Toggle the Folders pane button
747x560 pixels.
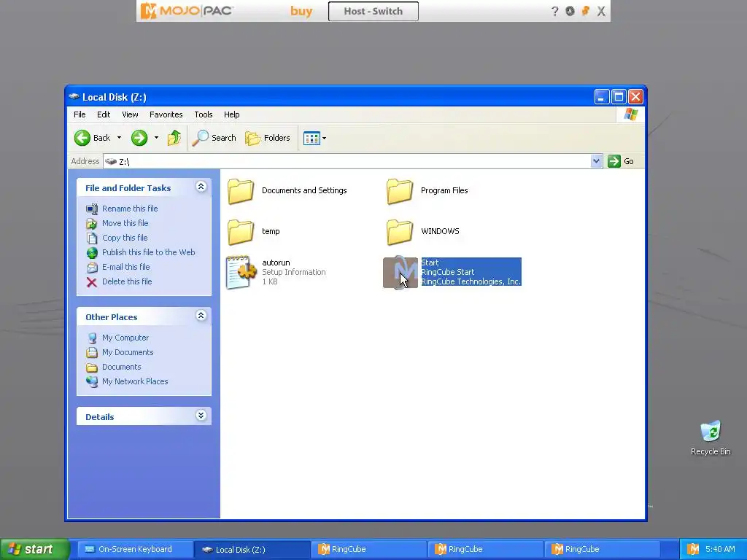[268, 138]
